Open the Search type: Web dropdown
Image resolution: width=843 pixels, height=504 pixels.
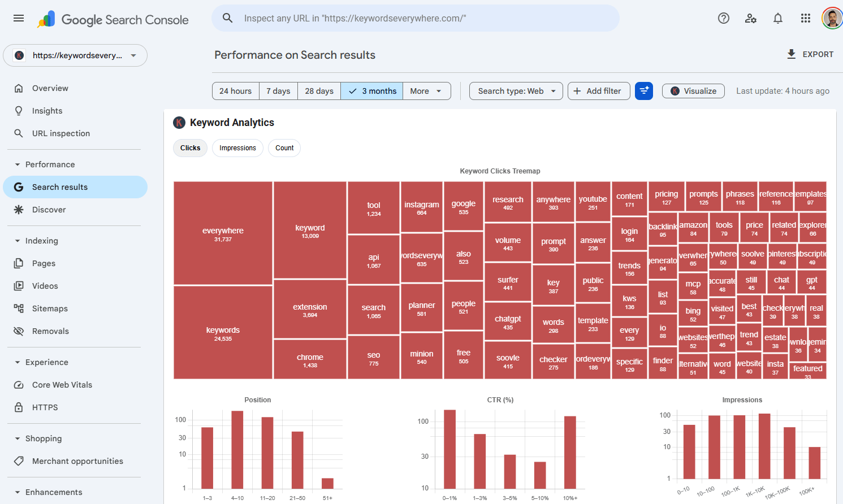516,91
